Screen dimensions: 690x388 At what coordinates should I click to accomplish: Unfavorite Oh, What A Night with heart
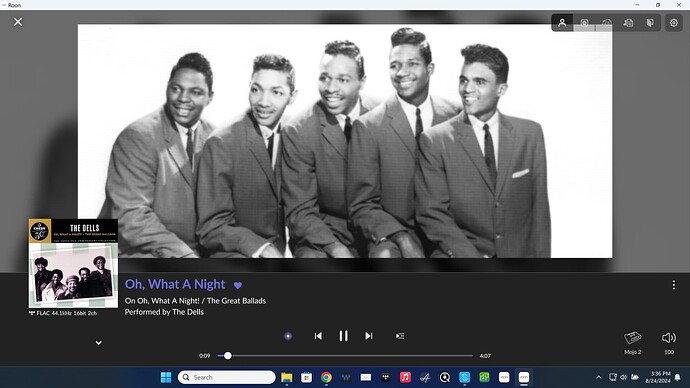[x=238, y=286]
